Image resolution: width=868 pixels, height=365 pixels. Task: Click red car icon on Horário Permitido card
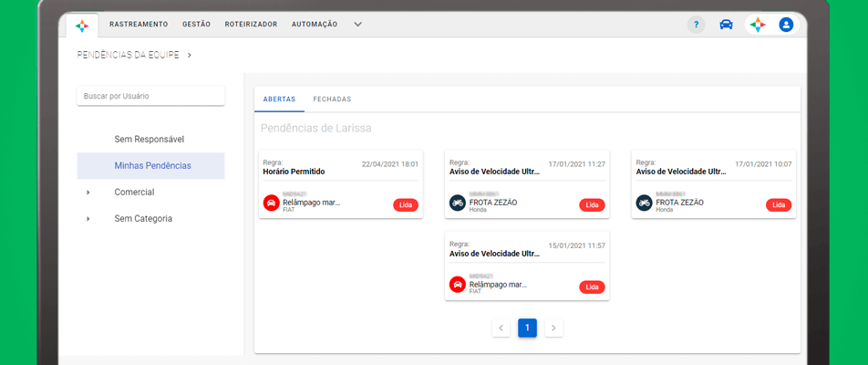click(x=272, y=203)
